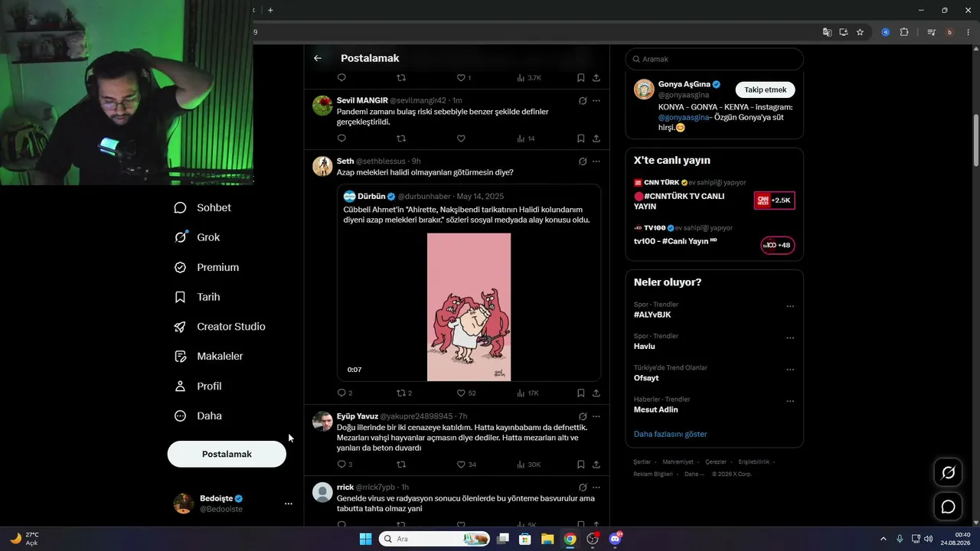This screenshot has width=980, height=551.
Task: Go to Profil in the sidebar
Action: (198, 386)
